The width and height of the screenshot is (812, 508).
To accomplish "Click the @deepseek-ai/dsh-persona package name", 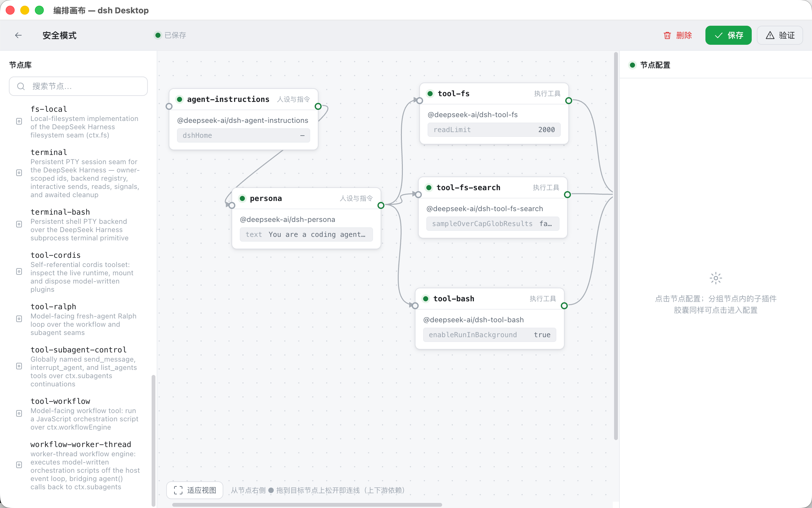I will [288, 219].
